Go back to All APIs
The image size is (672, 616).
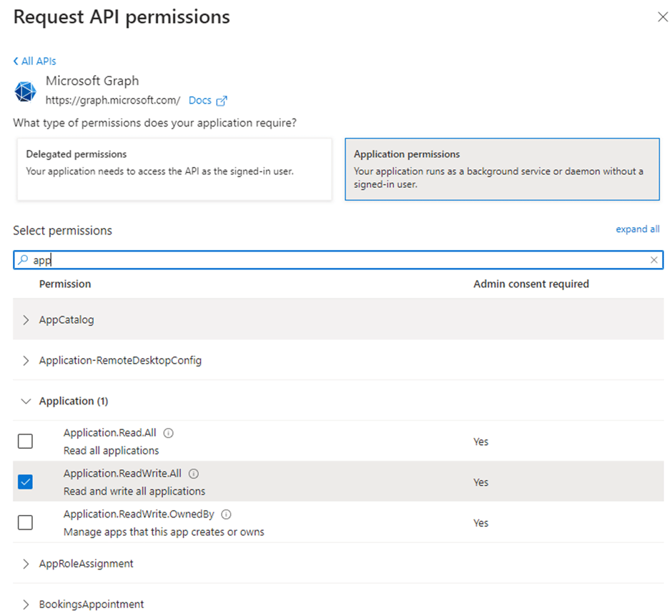click(x=35, y=61)
